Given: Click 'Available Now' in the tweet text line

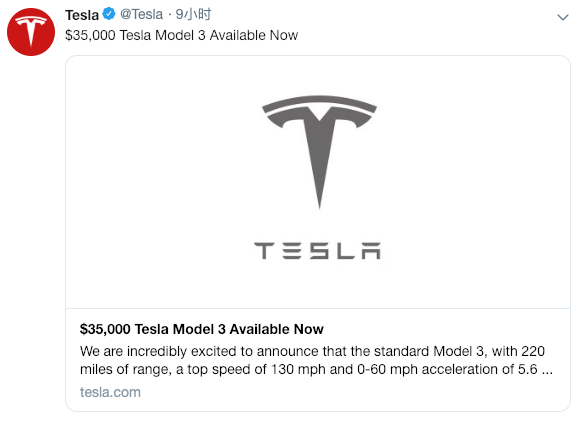Looking at the screenshot, I should [254, 36].
